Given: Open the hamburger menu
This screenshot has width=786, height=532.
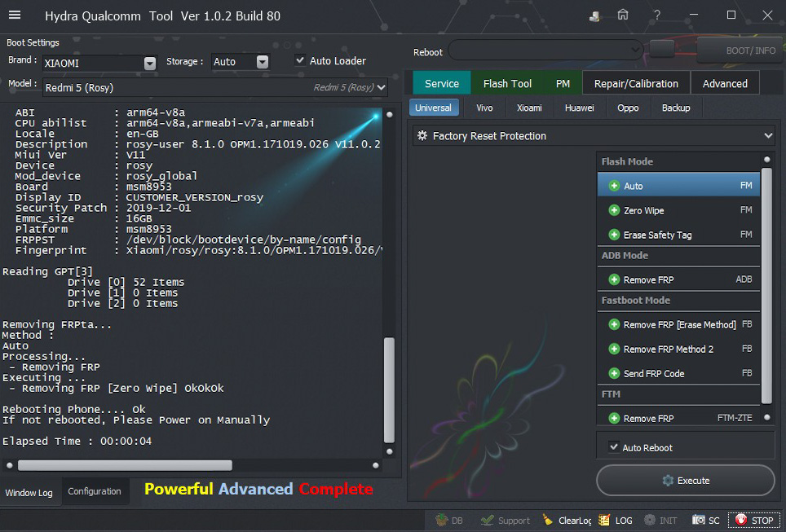Looking at the screenshot, I should point(15,15).
